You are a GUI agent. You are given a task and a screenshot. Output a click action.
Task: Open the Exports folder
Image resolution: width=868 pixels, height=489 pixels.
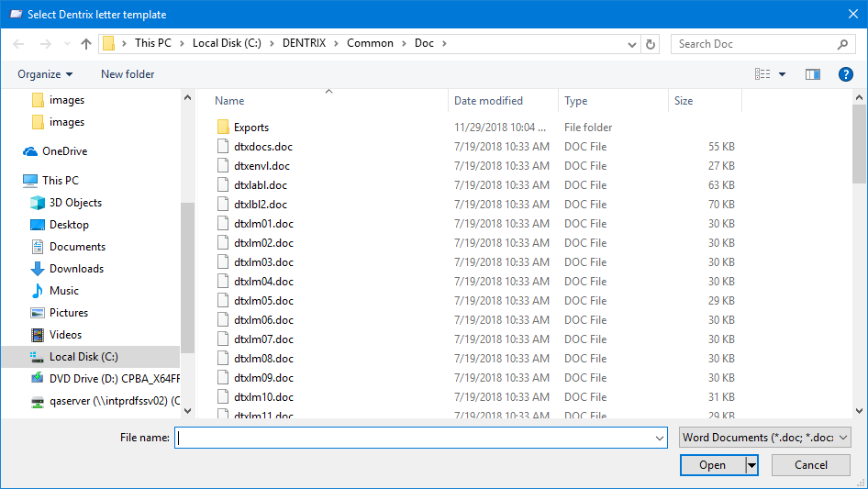(x=250, y=128)
